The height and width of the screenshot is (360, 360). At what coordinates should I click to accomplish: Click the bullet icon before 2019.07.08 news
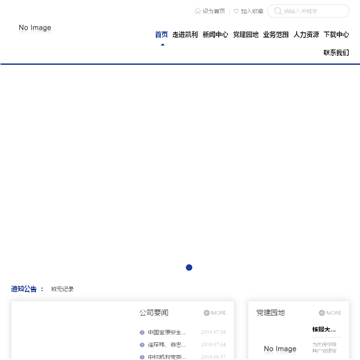click(142, 332)
